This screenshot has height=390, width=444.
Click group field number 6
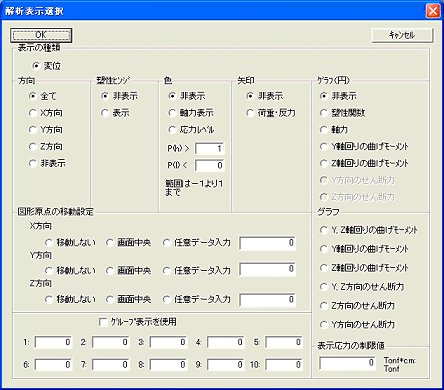point(53,365)
